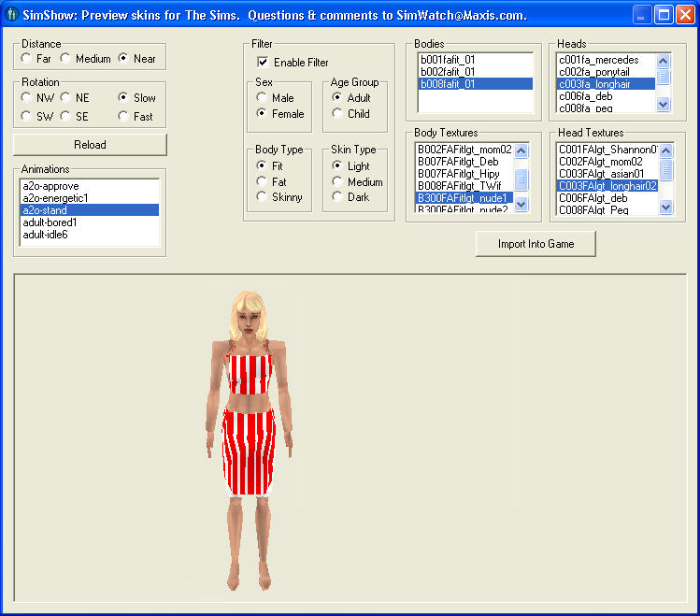700x616 pixels.
Task: Close the SimShow window
Action: click(685, 15)
